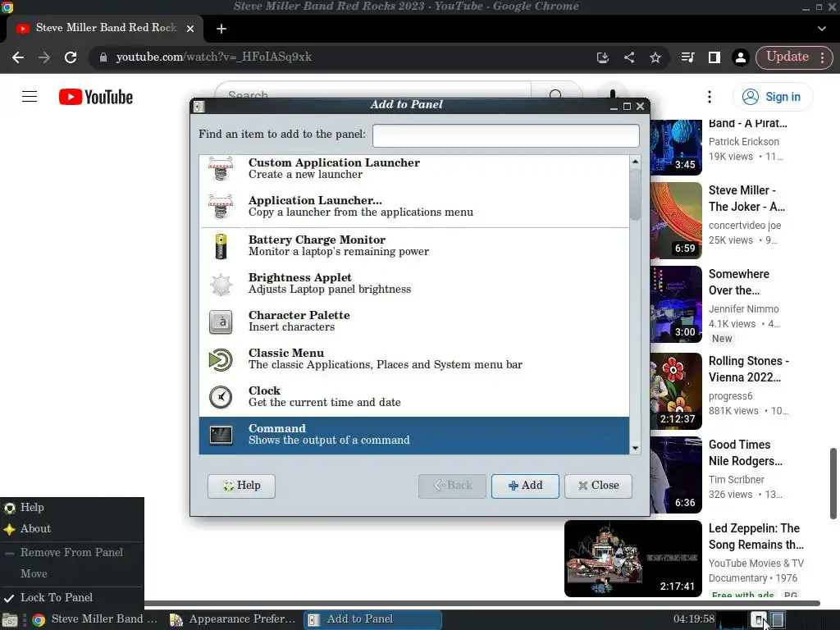This screenshot has height=630, width=840.
Task: Open new Chrome tab
Action: 221,29
